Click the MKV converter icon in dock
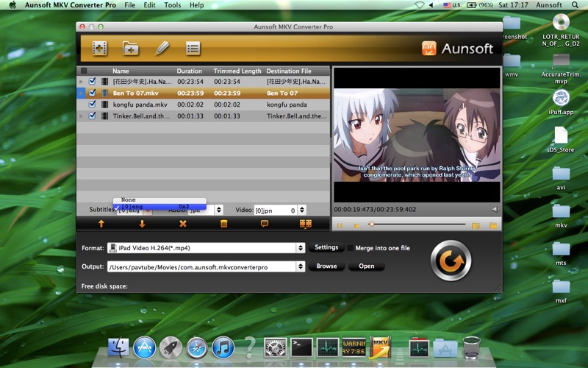 [380, 347]
